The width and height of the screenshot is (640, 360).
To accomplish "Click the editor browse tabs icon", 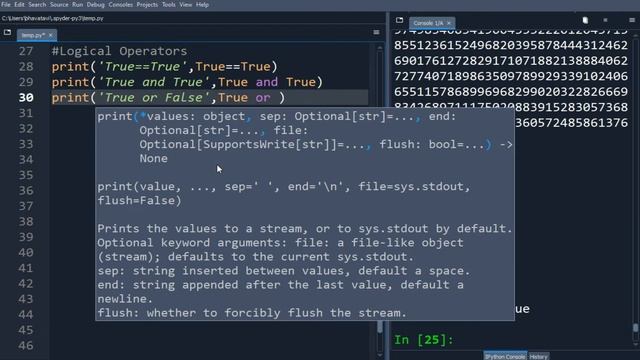I will 7,32.
